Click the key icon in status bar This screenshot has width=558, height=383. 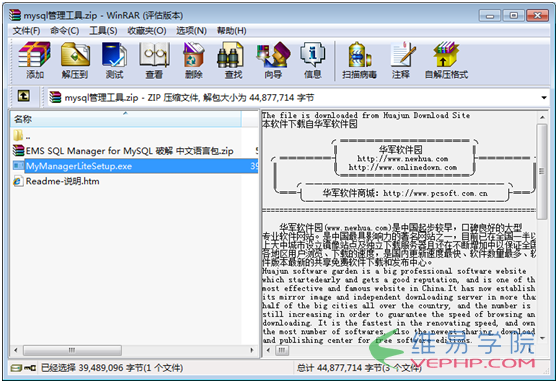point(30,368)
